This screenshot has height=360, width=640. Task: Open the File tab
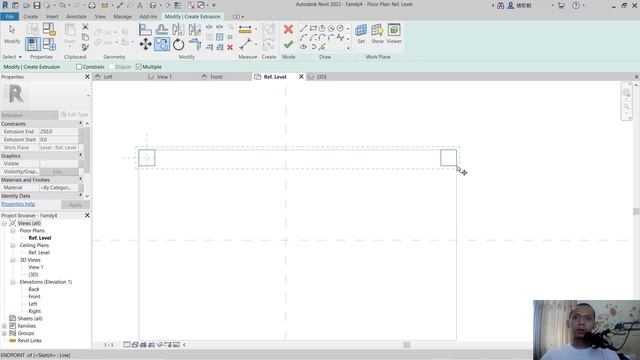pos(9,17)
